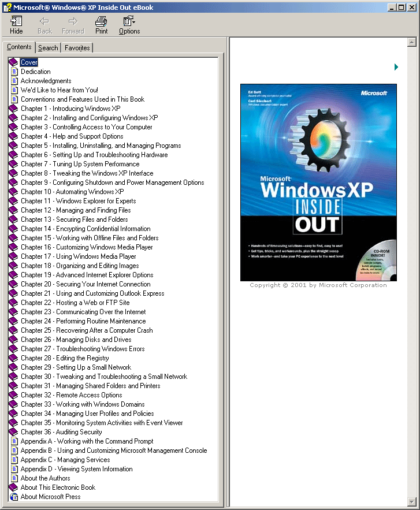
Task: Open Chapter 9 - Configuring Shutdown and Power Management
Action: (x=112, y=182)
